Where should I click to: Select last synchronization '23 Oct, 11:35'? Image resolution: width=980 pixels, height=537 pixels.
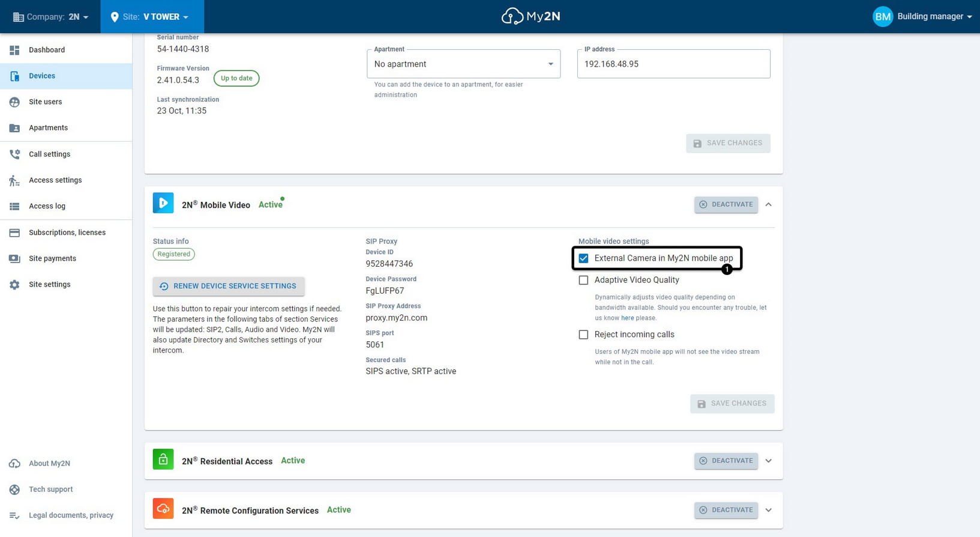coord(182,111)
